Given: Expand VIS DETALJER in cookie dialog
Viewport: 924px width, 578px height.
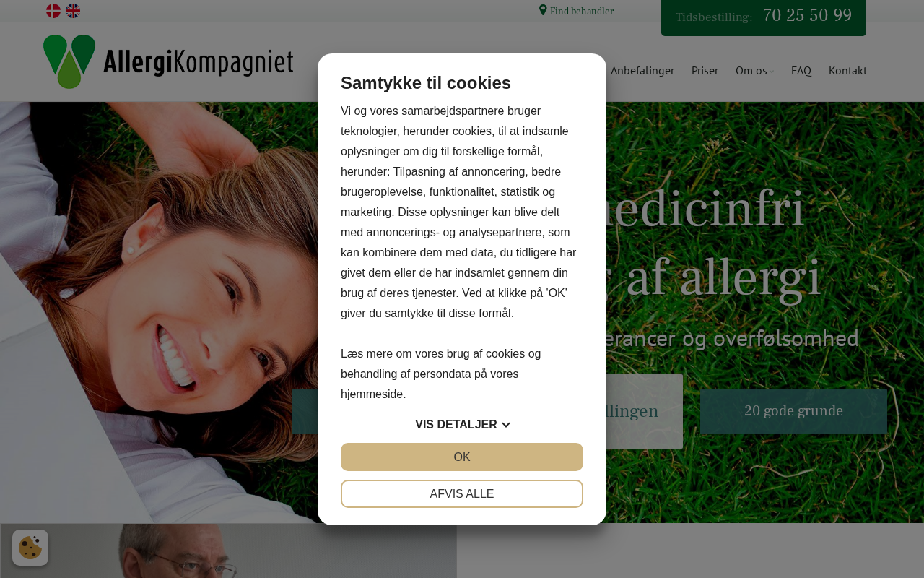Looking at the screenshot, I should click(x=462, y=425).
